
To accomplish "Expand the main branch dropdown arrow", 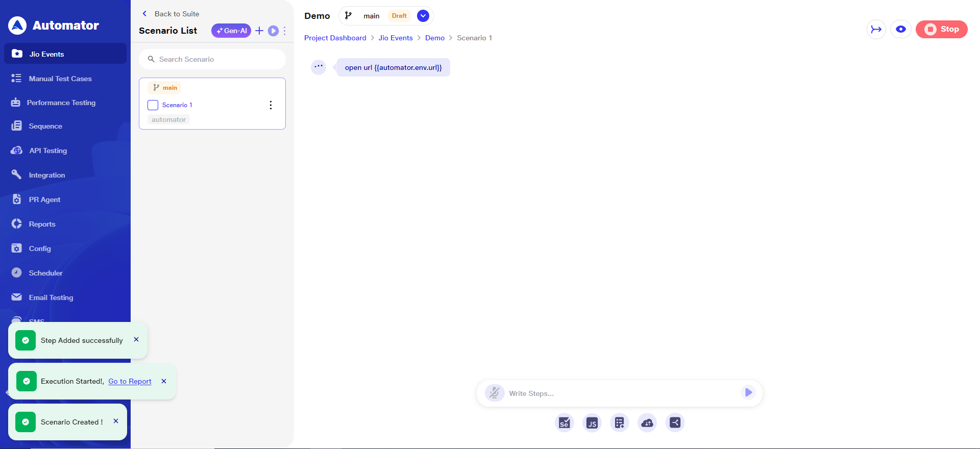I will tap(423, 16).
